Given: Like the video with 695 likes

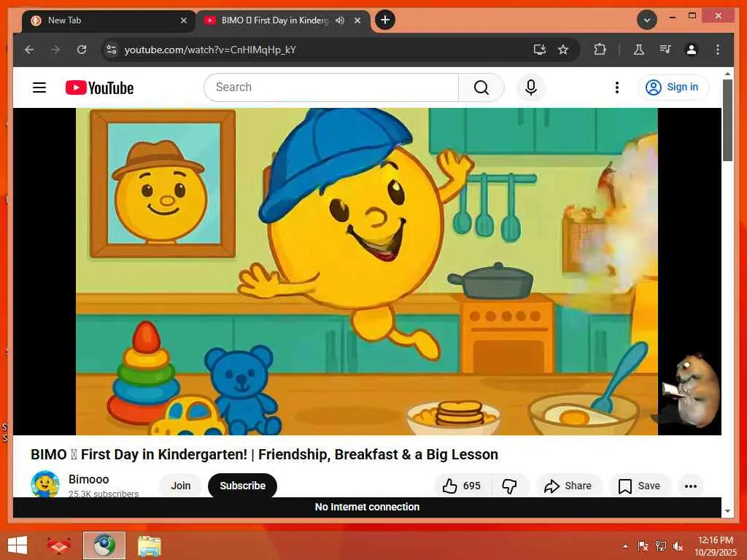Looking at the screenshot, I should pos(462,486).
